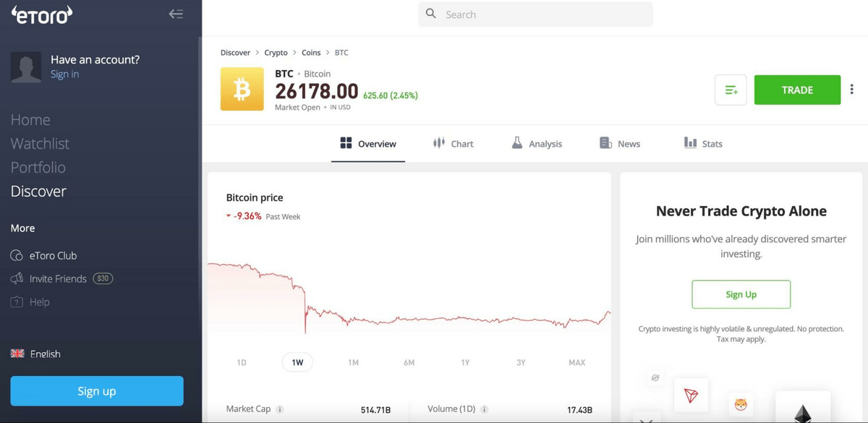Open Invite Friends link text
The width and height of the screenshot is (868, 423).
point(58,278)
